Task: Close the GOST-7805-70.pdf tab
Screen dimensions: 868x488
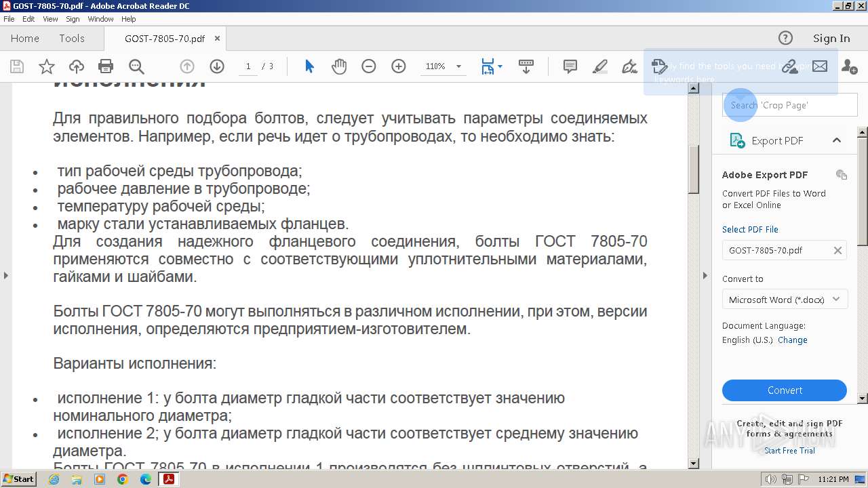Action: 217,39
